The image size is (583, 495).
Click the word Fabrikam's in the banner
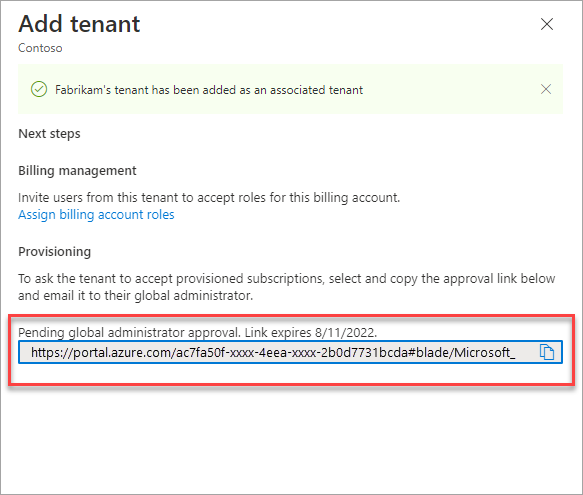(83, 90)
